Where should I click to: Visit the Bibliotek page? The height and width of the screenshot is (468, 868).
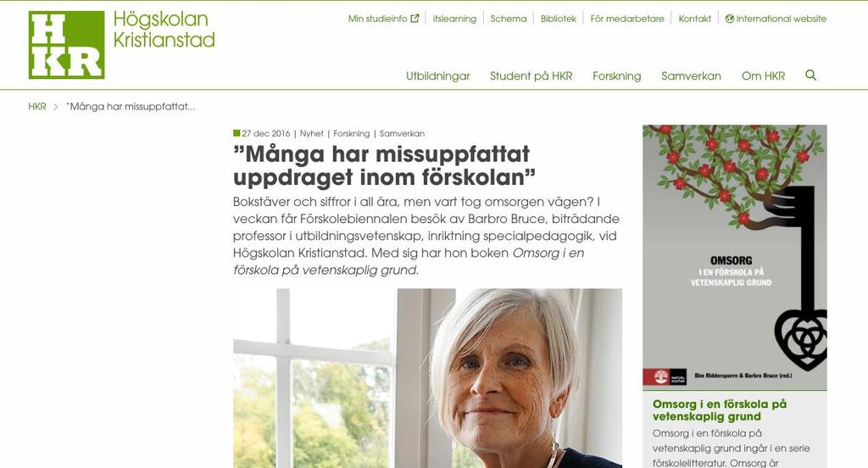(x=559, y=19)
